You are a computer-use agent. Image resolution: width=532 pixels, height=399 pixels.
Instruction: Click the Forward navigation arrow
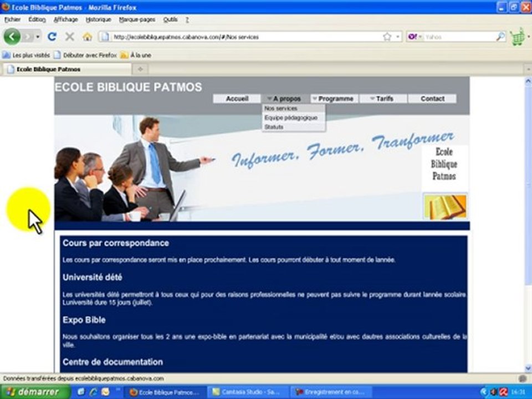pos(28,37)
